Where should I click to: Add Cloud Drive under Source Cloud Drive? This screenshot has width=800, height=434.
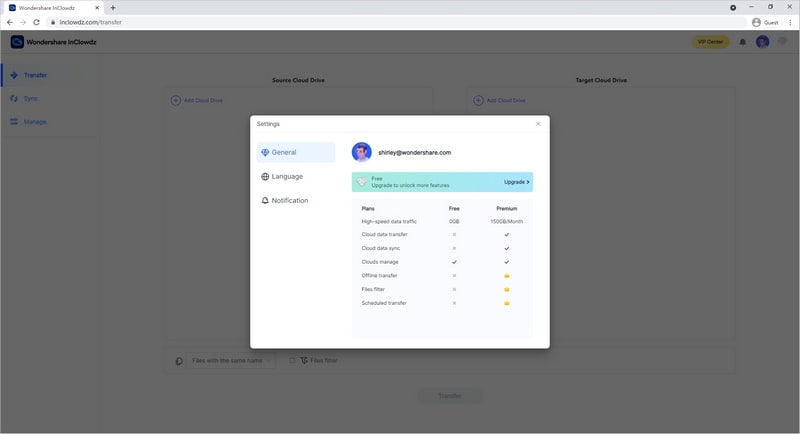pyautogui.click(x=196, y=100)
